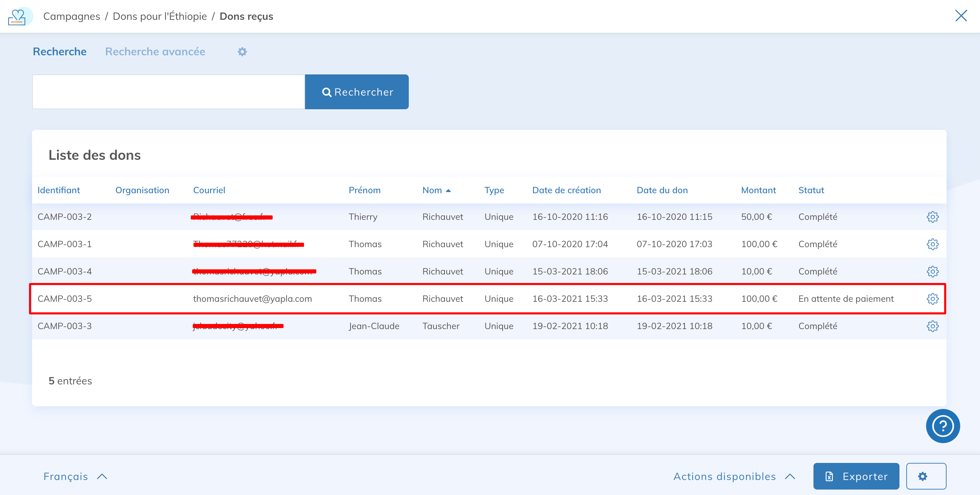Toggle the Nom column sort order

pyautogui.click(x=436, y=190)
